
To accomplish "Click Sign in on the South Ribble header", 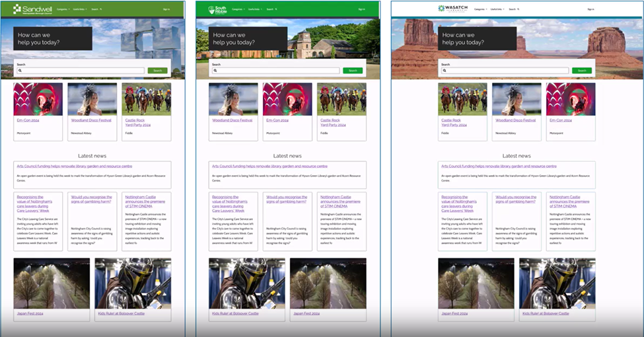I will pos(361,9).
